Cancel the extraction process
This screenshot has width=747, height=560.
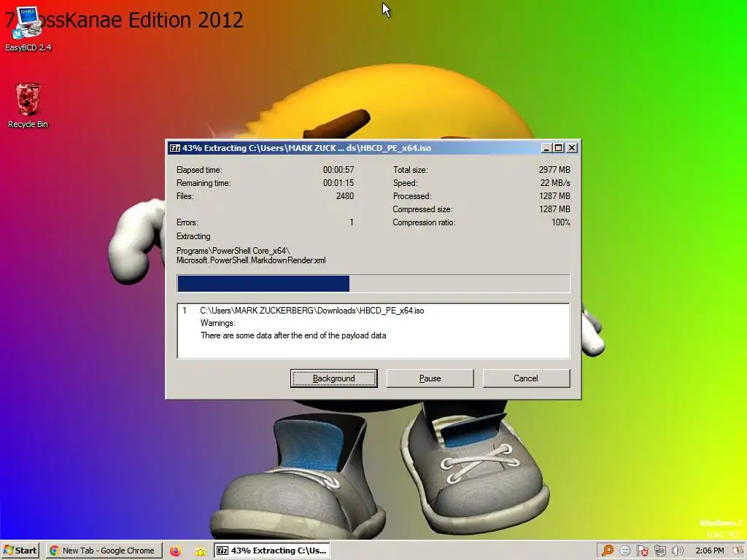click(526, 378)
